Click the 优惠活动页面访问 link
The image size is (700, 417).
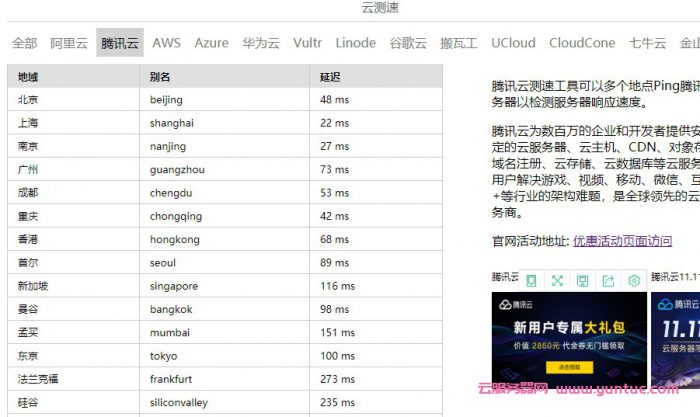coord(622,240)
